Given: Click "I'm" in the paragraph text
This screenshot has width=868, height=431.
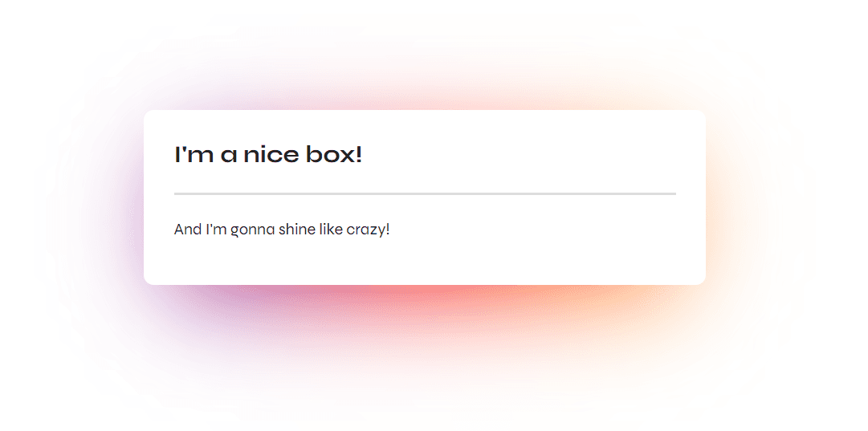Looking at the screenshot, I should click(x=217, y=230).
